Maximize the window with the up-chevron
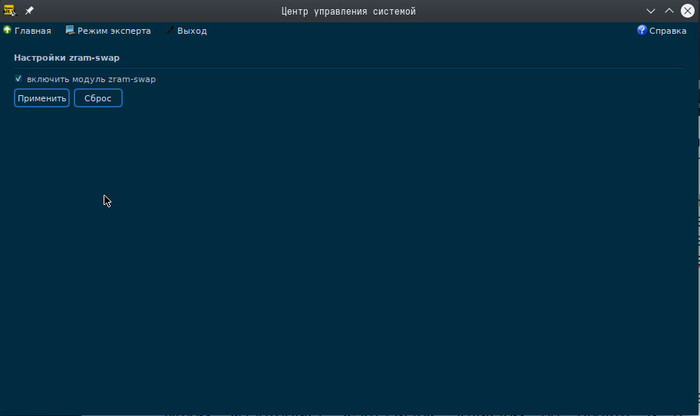This screenshot has height=416, width=700. (669, 11)
